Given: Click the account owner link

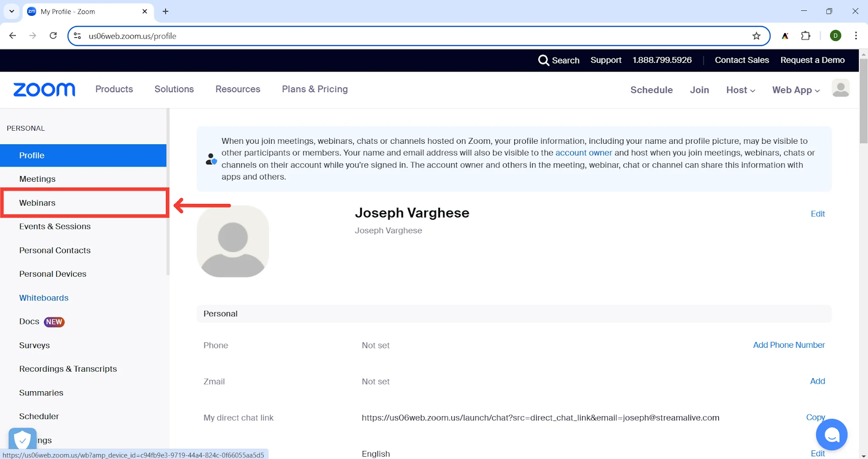Looking at the screenshot, I should point(584,153).
